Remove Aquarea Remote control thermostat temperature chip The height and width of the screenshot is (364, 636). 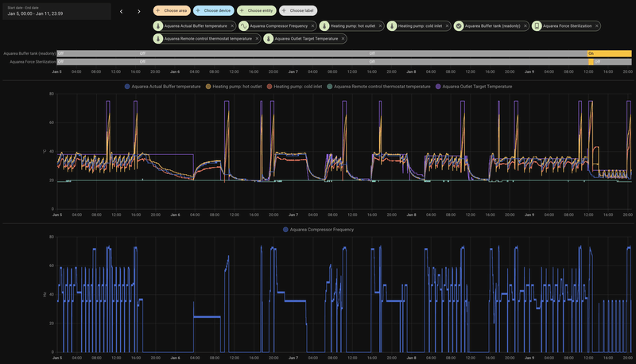pyautogui.click(x=257, y=39)
